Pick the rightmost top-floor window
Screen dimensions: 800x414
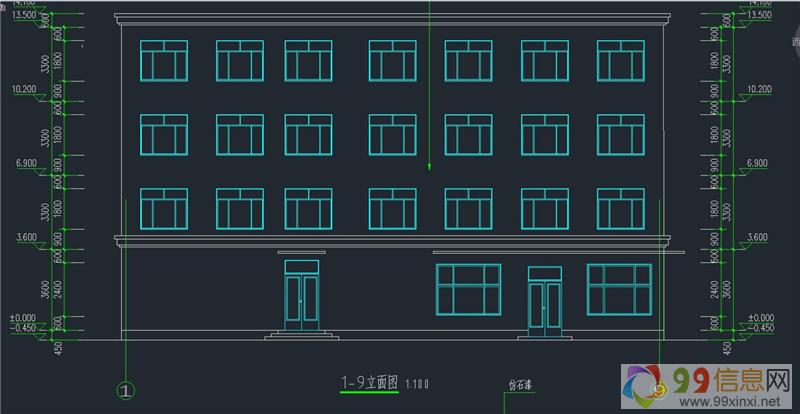(x=621, y=61)
